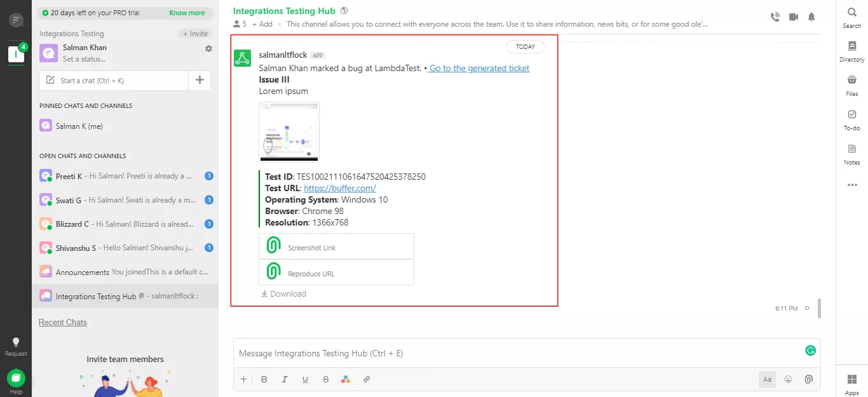Click the 'Go to the generated ticket' link
The width and height of the screenshot is (868, 397).
click(479, 68)
